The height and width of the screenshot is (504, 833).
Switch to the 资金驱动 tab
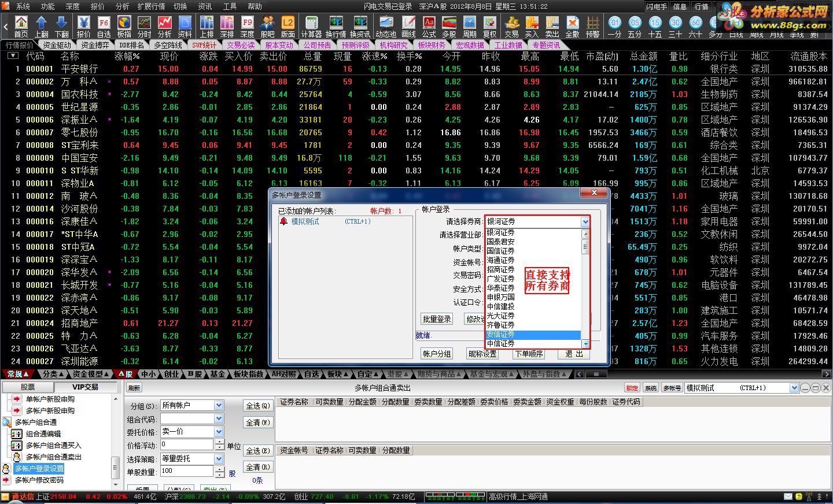click(x=57, y=45)
